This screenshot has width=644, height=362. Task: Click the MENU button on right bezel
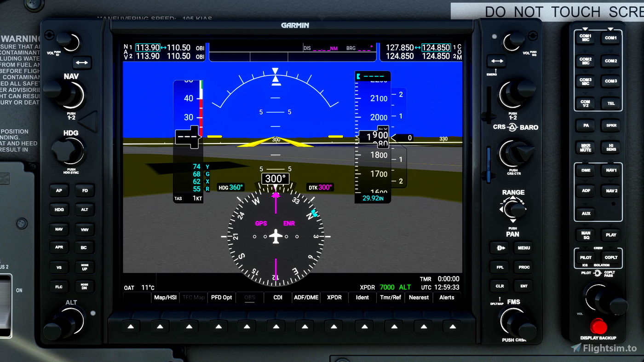click(x=524, y=247)
